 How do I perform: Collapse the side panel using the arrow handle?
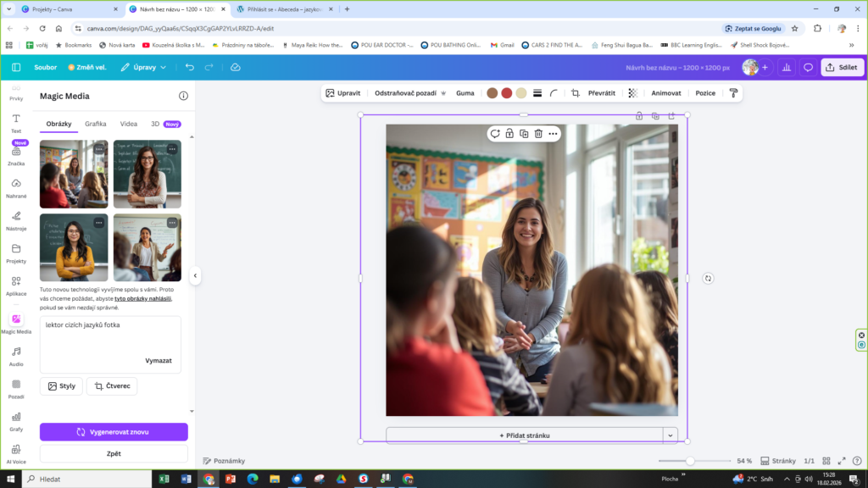coord(195,275)
